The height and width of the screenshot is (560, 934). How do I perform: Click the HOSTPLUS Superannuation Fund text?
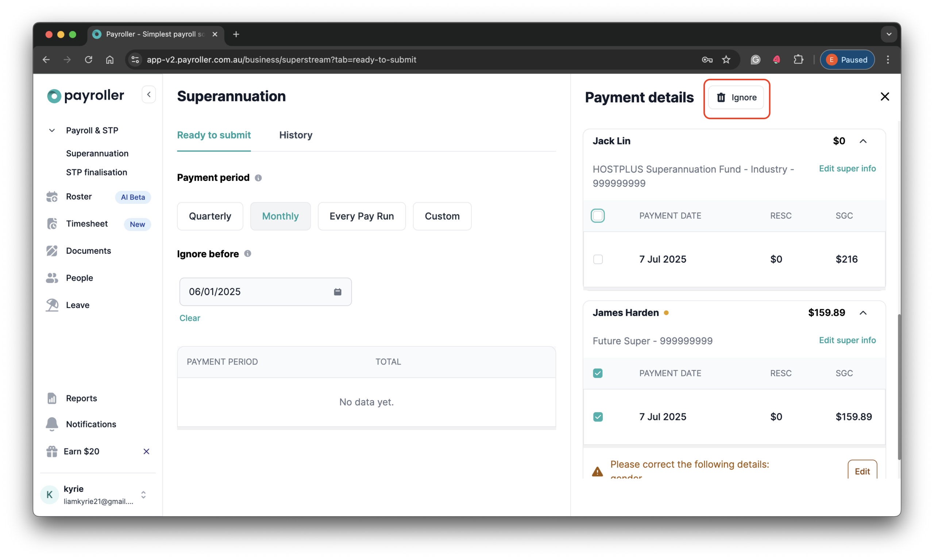(x=694, y=176)
